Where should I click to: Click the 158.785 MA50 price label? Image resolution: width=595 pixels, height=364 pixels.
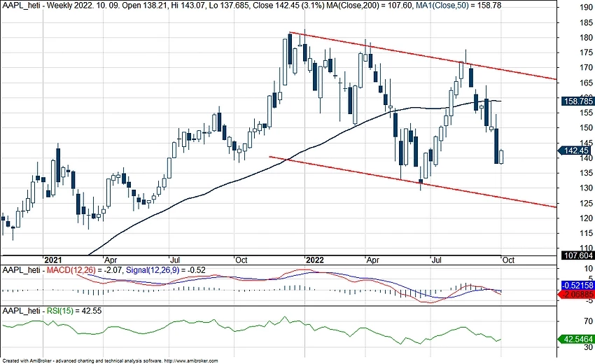tap(578, 101)
